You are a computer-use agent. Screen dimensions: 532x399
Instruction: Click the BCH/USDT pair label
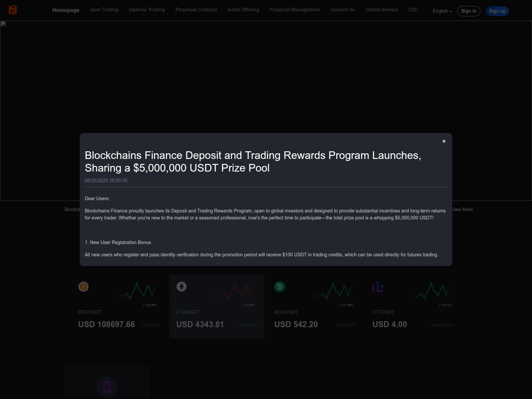point(286,312)
